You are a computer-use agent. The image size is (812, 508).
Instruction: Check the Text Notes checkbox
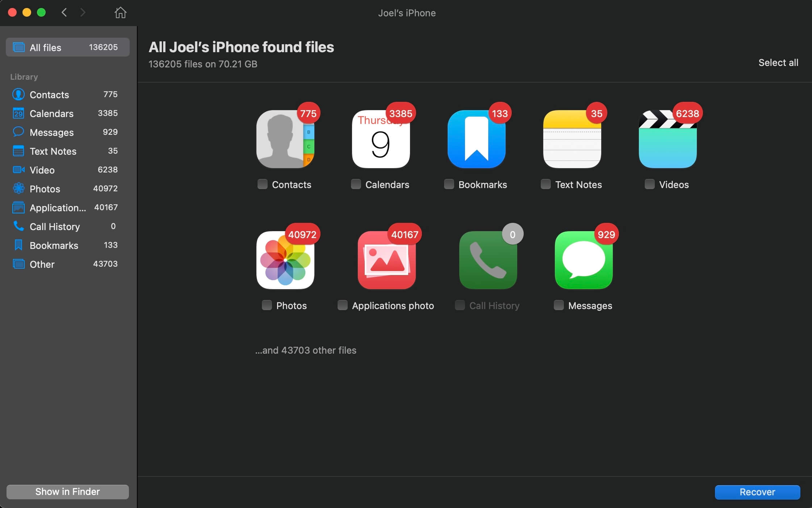pyautogui.click(x=545, y=184)
